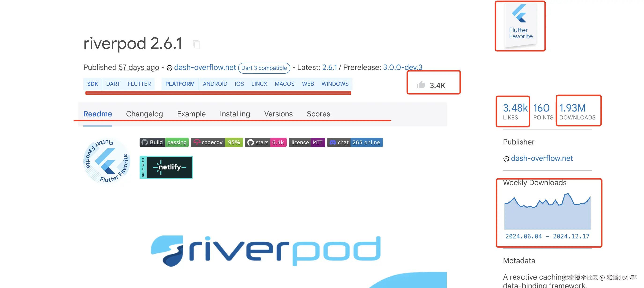Open the Example tab

(191, 114)
